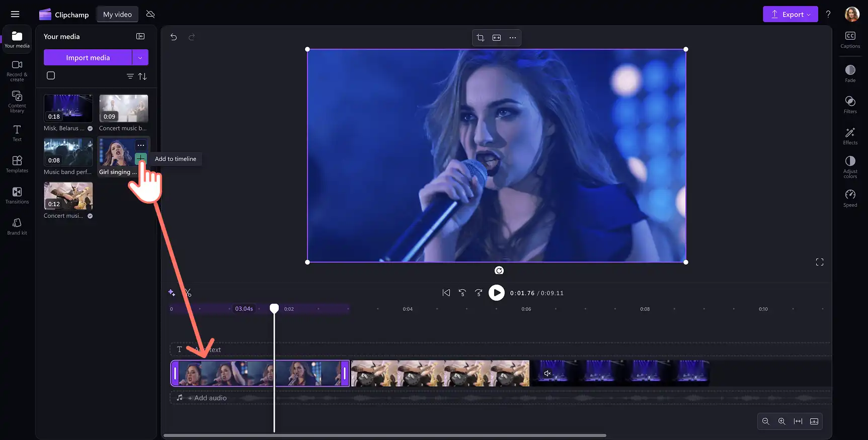The height and width of the screenshot is (440, 868).
Task: Open the Captions panel
Action: click(x=850, y=39)
